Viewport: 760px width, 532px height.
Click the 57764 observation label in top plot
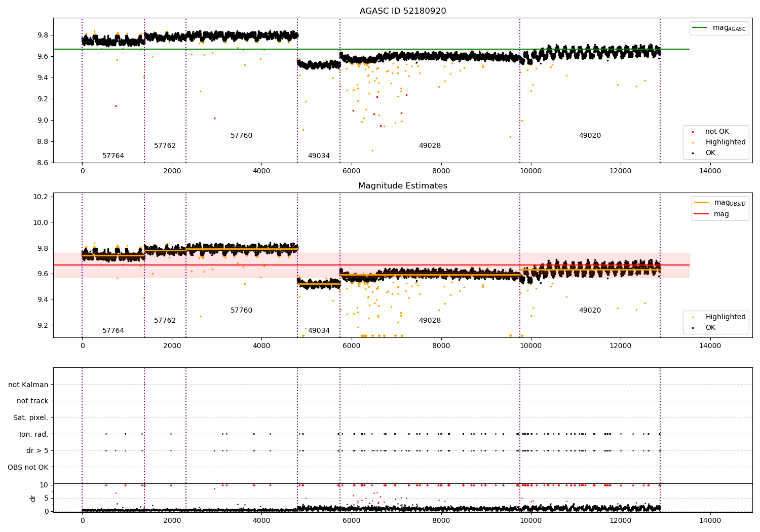pyautogui.click(x=113, y=156)
